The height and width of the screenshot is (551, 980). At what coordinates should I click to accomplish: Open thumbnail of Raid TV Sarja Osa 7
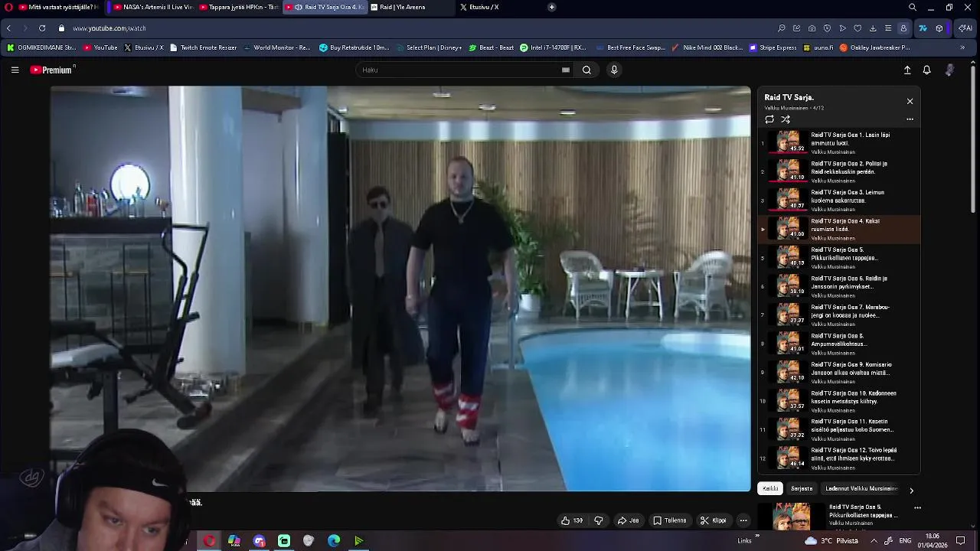pyautogui.click(x=789, y=315)
